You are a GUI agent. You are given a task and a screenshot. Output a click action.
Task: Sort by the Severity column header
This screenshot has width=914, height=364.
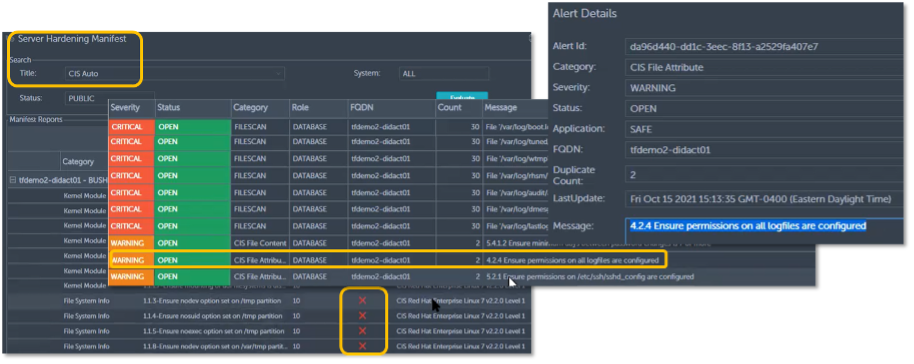(131, 108)
